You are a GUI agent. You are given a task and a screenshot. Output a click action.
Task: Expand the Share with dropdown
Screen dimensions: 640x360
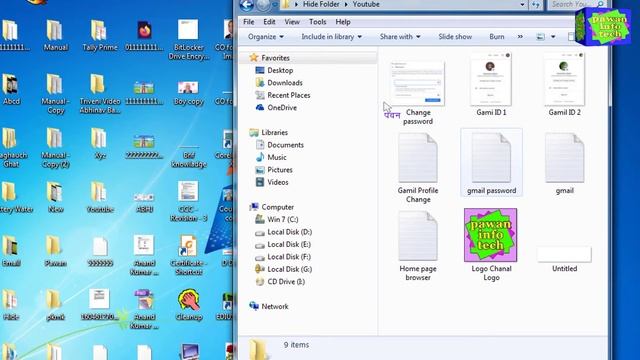400,37
